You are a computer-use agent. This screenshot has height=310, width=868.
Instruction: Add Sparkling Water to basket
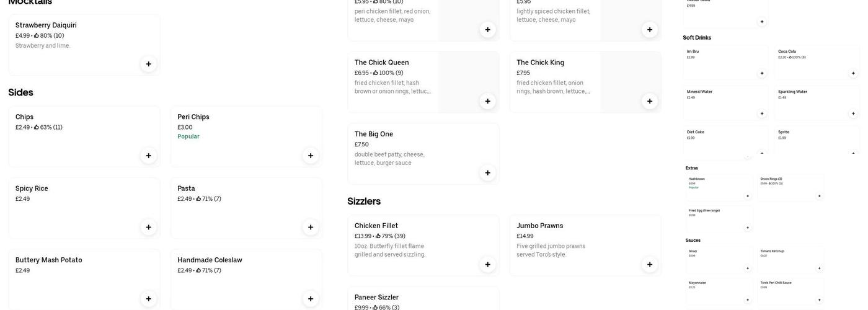853,113
